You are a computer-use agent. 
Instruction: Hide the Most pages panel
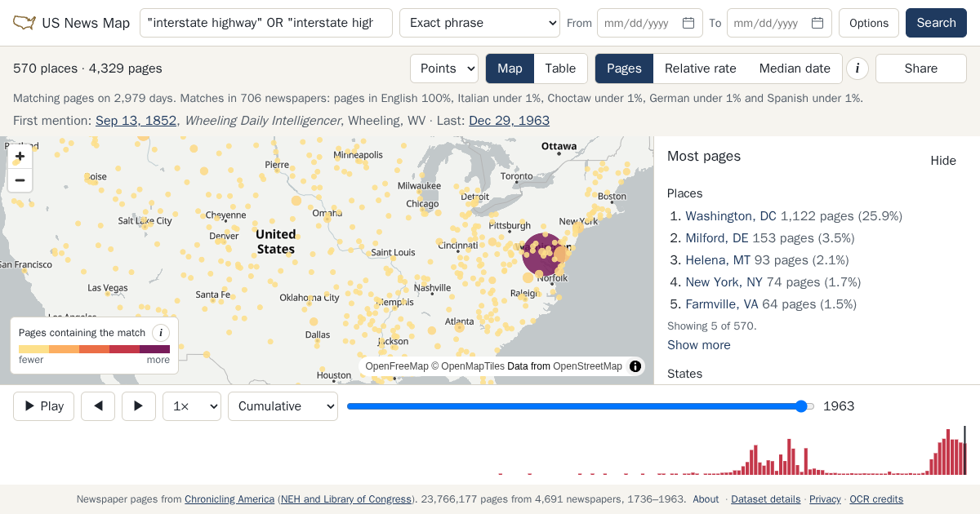(x=943, y=161)
